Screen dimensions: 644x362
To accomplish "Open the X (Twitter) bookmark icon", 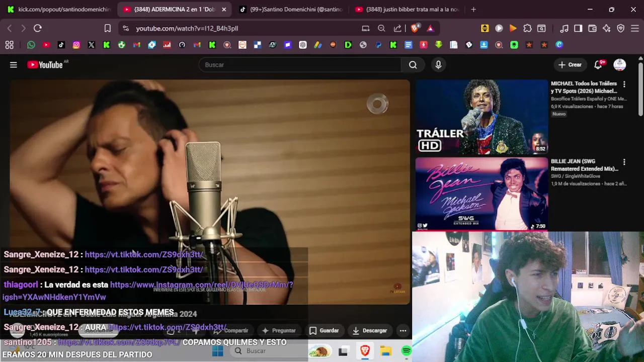I will coord(92,45).
